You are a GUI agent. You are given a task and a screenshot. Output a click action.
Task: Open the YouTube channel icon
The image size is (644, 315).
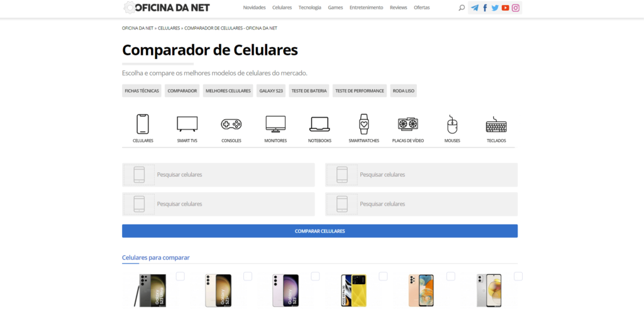point(505,8)
